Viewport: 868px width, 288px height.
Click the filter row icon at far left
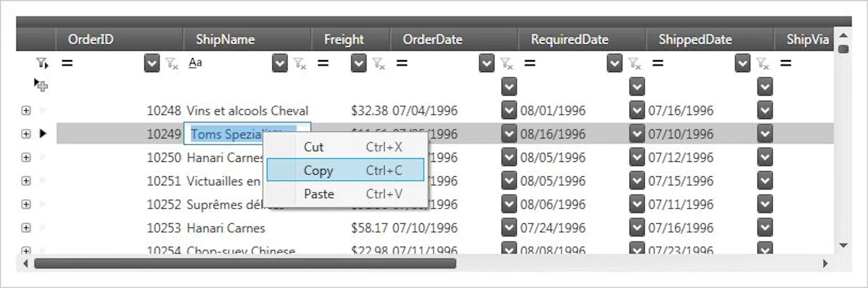coord(42,63)
